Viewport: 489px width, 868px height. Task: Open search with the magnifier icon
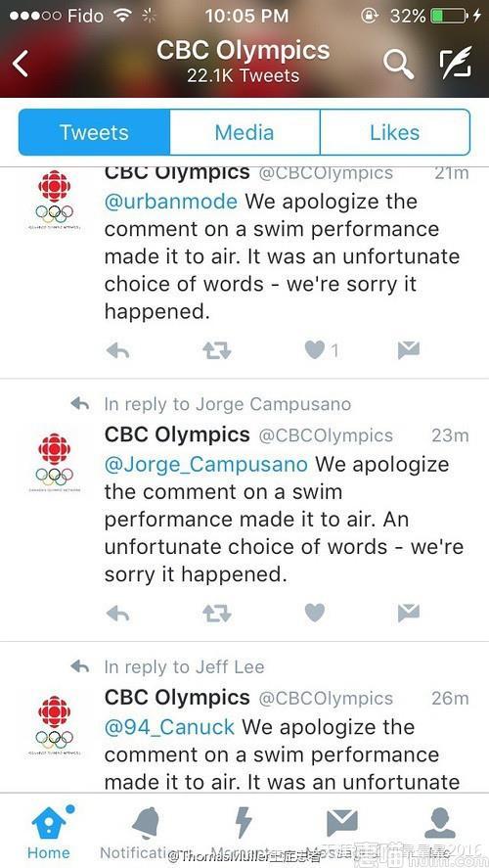398,65
